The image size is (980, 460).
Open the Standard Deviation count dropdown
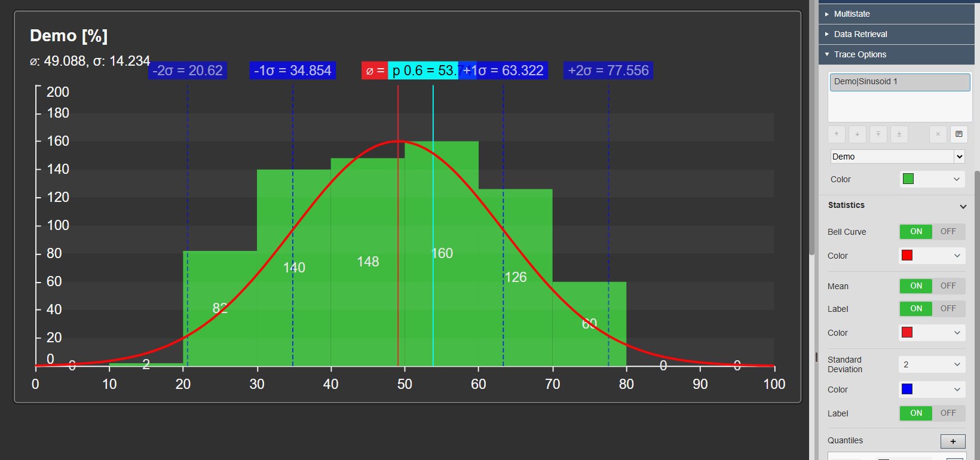(932, 364)
